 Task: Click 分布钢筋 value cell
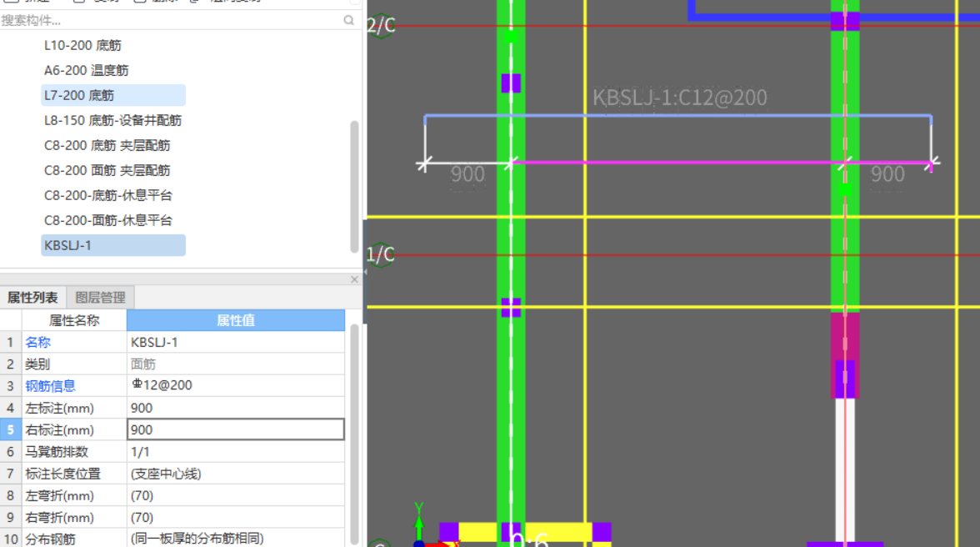point(236,539)
